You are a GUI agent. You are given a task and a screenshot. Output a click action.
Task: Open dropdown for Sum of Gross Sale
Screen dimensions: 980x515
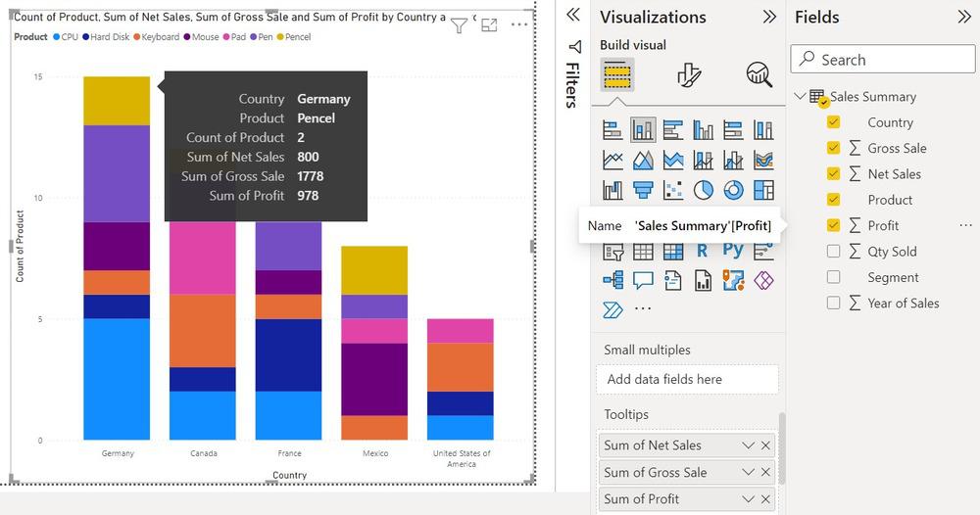748,472
